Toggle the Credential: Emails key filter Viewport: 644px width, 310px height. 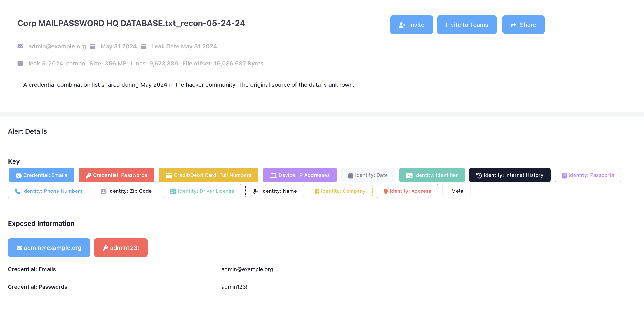click(41, 175)
